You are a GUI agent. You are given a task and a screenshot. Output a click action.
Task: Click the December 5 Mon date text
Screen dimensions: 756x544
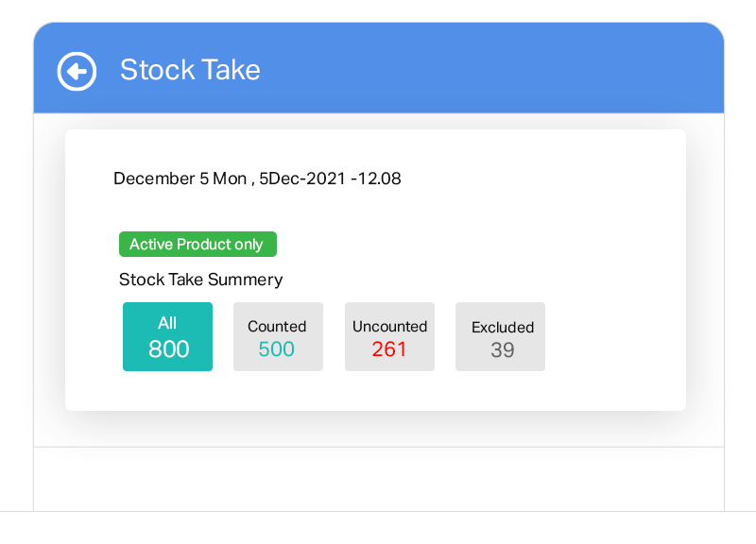click(180, 178)
